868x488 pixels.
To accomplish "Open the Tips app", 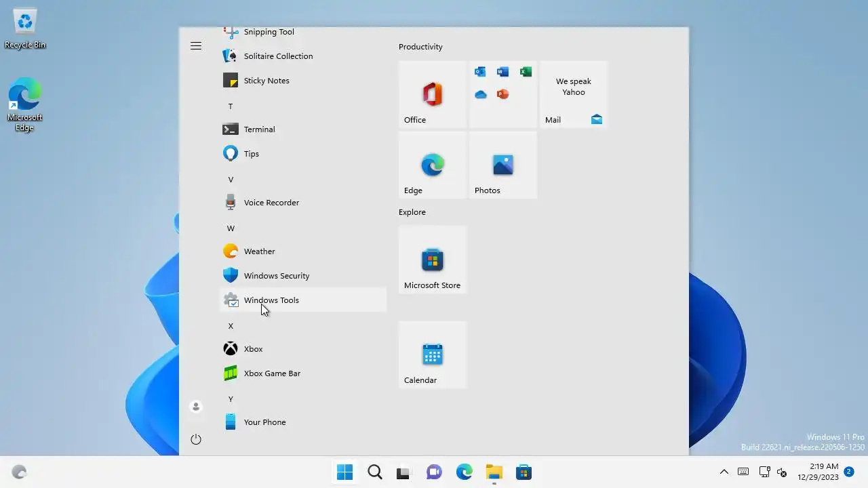I will [x=303, y=154].
